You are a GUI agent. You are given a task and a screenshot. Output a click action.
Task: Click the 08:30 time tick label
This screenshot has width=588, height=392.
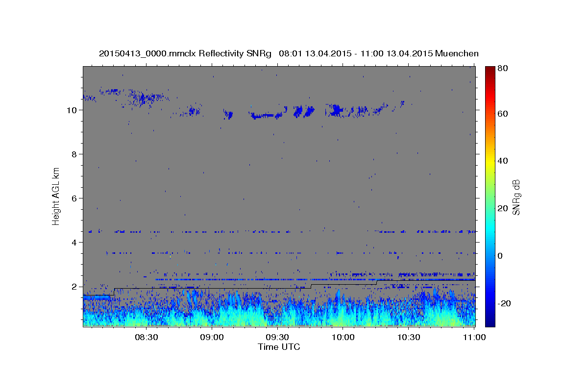[x=147, y=337]
